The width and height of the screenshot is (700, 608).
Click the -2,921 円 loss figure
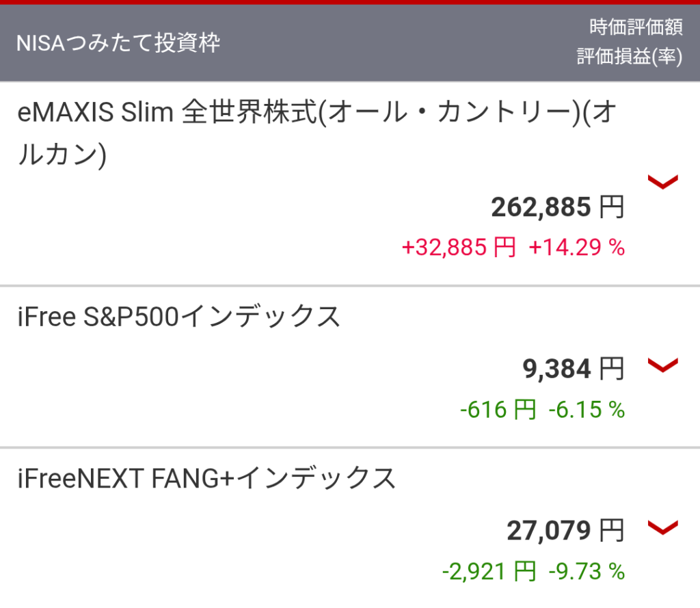pyautogui.click(x=489, y=571)
